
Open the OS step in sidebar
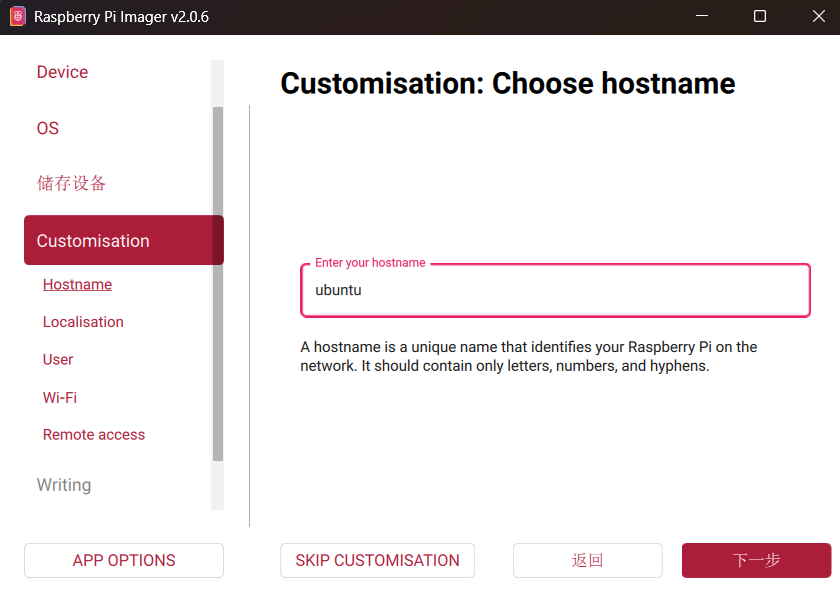pos(48,128)
